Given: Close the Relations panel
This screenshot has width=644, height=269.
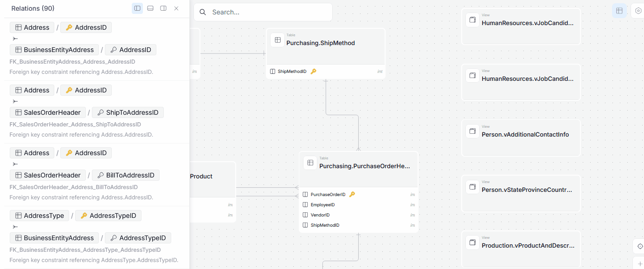Looking at the screenshot, I should point(176,8).
